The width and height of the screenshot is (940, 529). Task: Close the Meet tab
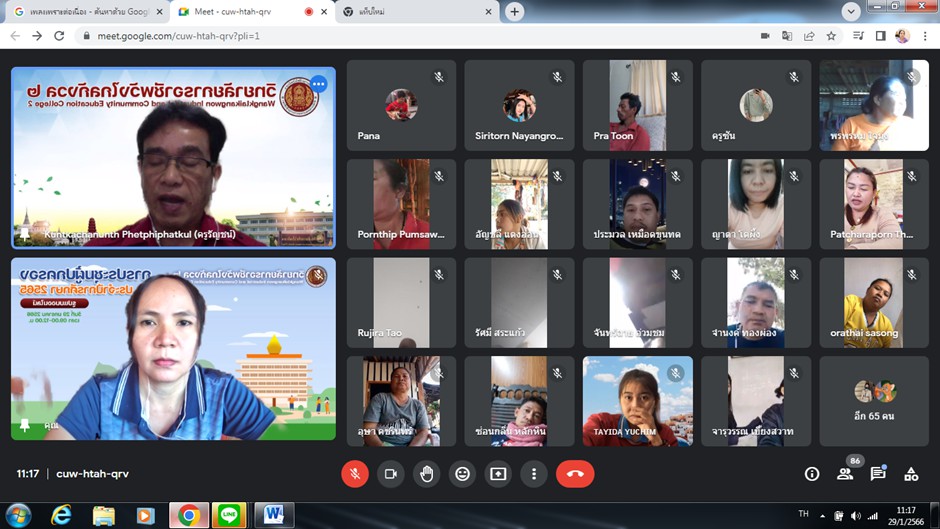pyautogui.click(x=324, y=11)
